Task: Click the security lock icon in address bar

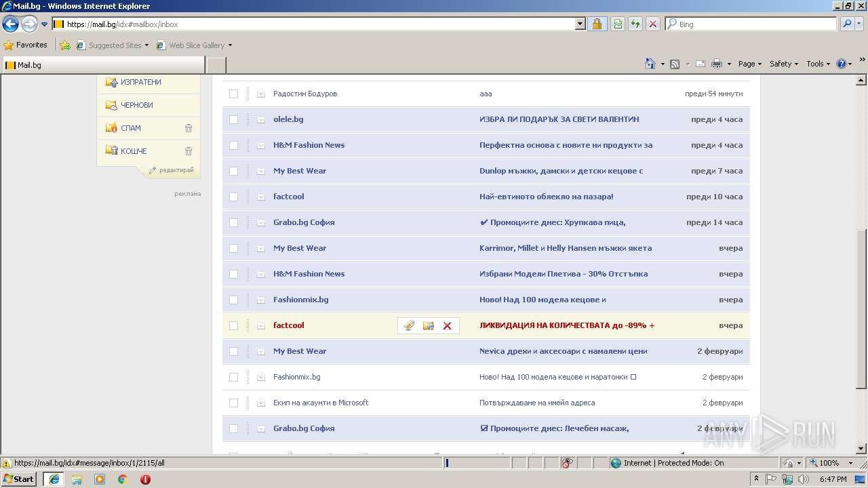Action: click(597, 24)
